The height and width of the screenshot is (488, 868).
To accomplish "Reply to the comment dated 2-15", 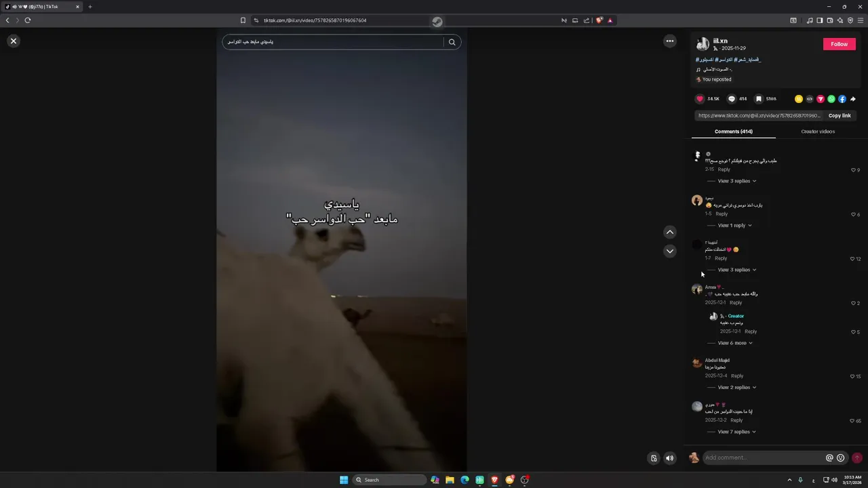I will [724, 169].
